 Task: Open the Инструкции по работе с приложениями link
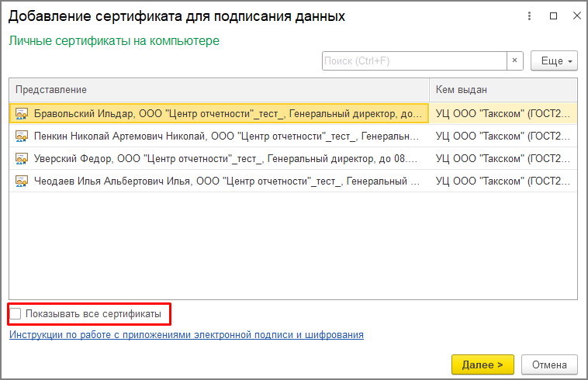click(186, 335)
